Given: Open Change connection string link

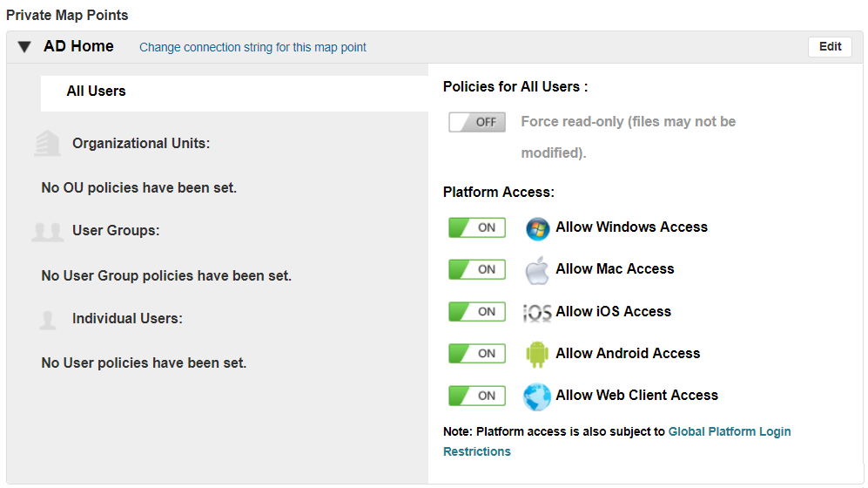Looking at the screenshot, I should (252, 48).
